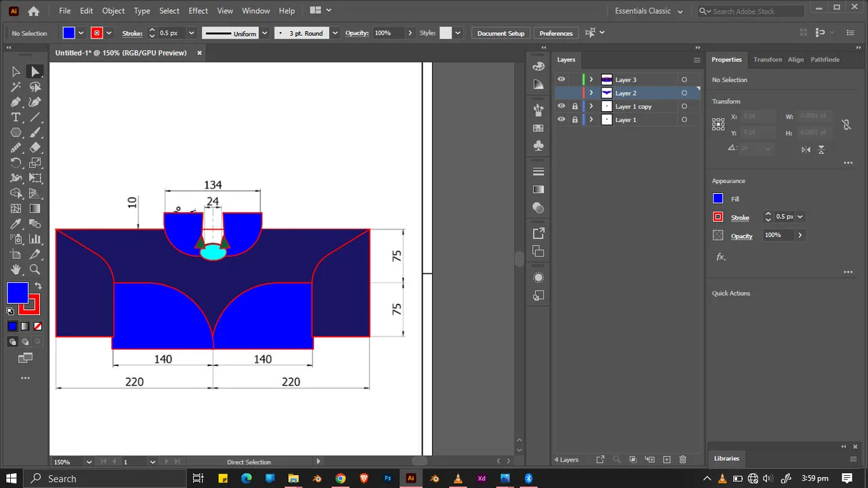Open Essentials Classic workspace dropdown
868x488 pixels.
point(648,11)
